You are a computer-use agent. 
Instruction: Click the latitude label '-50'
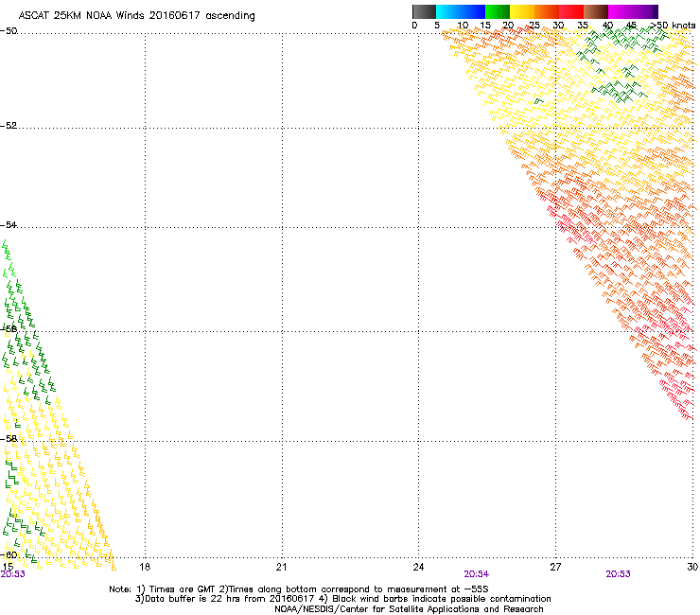9,31
